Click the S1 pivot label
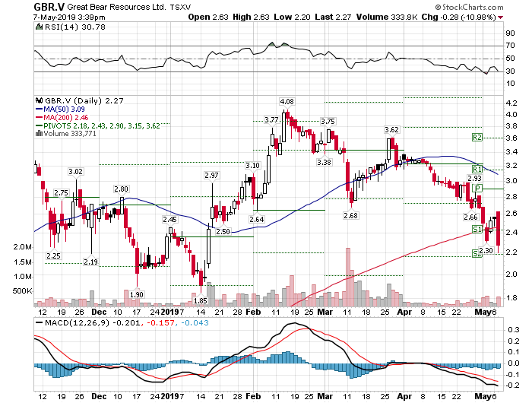 pos(477,229)
